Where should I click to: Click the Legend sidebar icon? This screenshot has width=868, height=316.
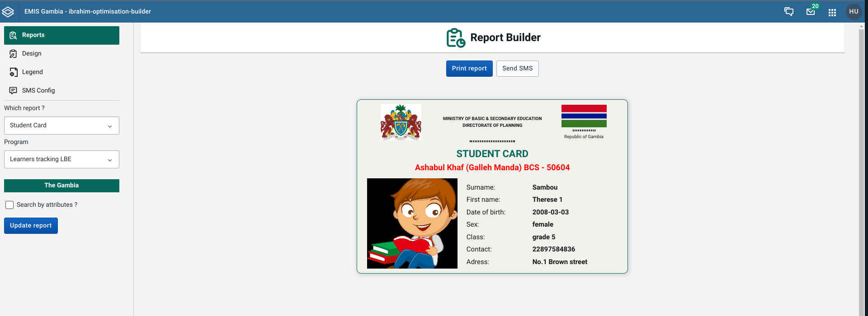[x=13, y=72]
